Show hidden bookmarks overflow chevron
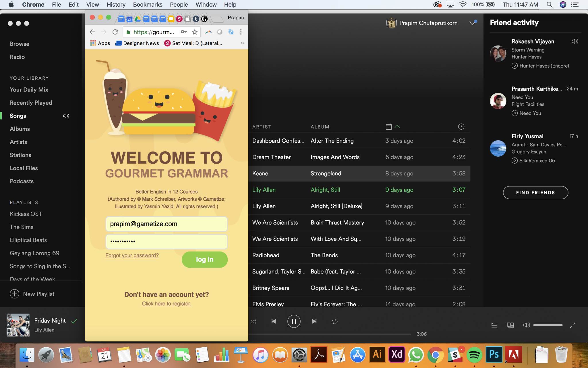The height and width of the screenshot is (368, 588). point(242,43)
